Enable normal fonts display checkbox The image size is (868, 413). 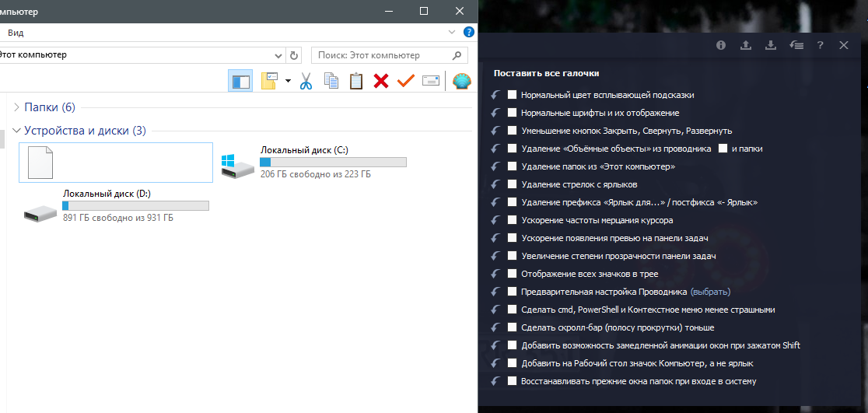tap(513, 113)
